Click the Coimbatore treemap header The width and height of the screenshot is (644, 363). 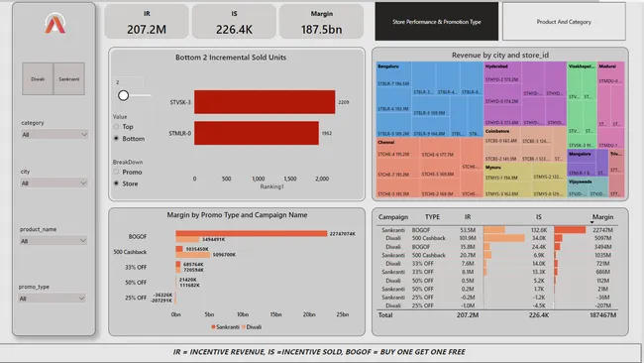tap(497, 131)
